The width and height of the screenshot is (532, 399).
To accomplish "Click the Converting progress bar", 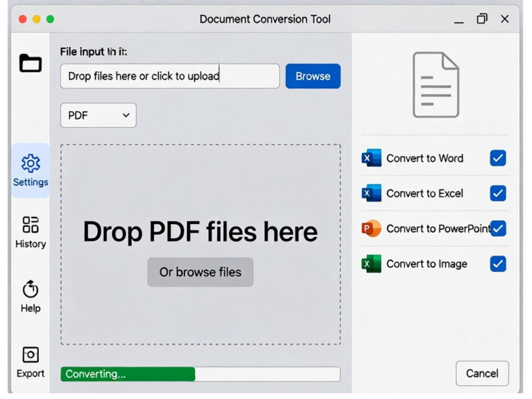I will tap(201, 374).
